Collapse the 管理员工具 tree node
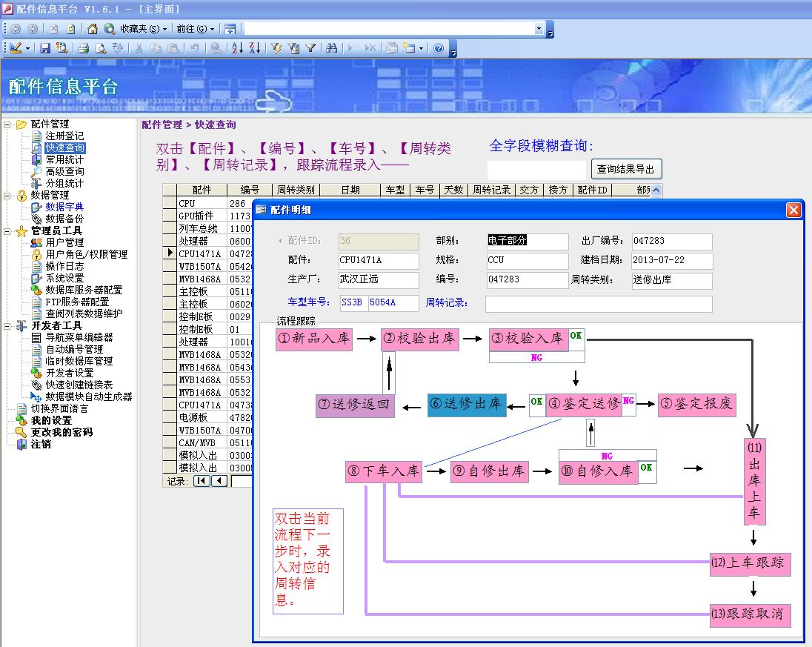 (x=7, y=231)
